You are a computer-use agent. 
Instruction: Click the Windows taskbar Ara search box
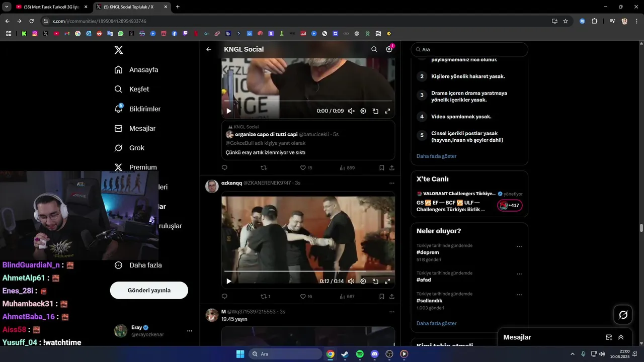click(285, 354)
